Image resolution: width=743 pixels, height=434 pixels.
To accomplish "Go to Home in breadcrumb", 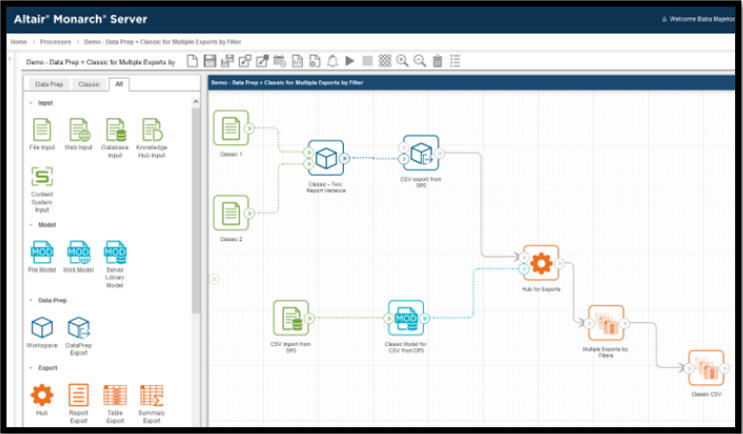I will (19, 42).
